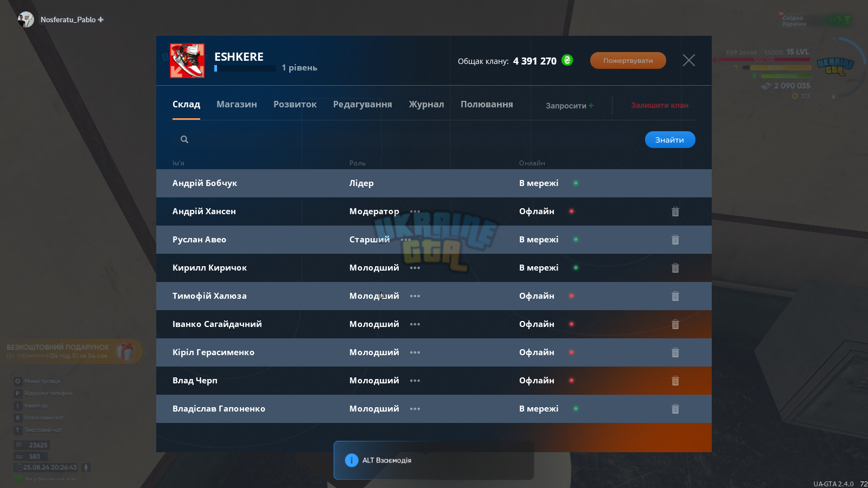
Task: Remove Руслан Авео using trash icon
Action: point(675,240)
